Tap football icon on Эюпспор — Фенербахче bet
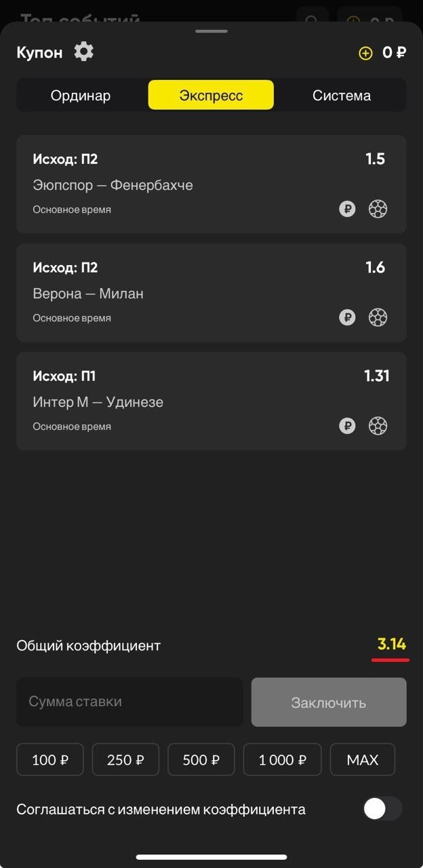The width and height of the screenshot is (423, 868). tap(378, 209)
